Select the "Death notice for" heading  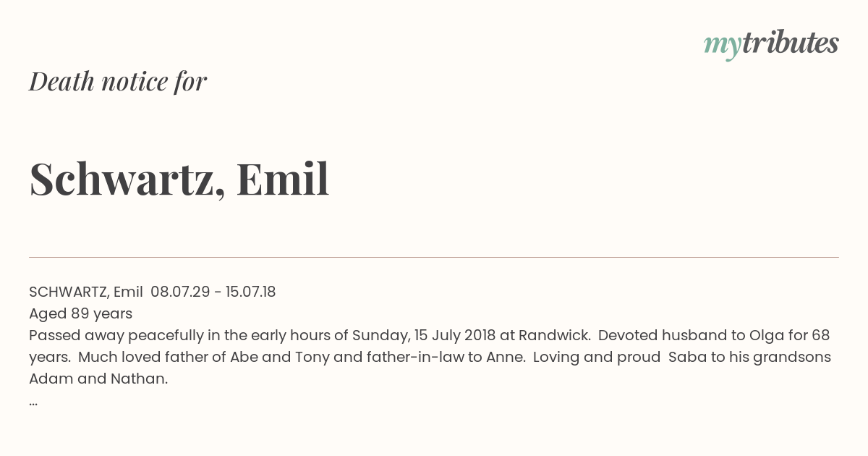tap(118, 82)
